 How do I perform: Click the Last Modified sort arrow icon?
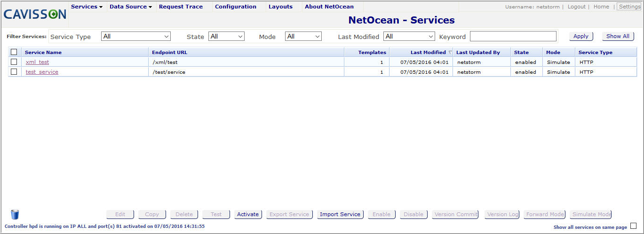(x=450, y=53)
